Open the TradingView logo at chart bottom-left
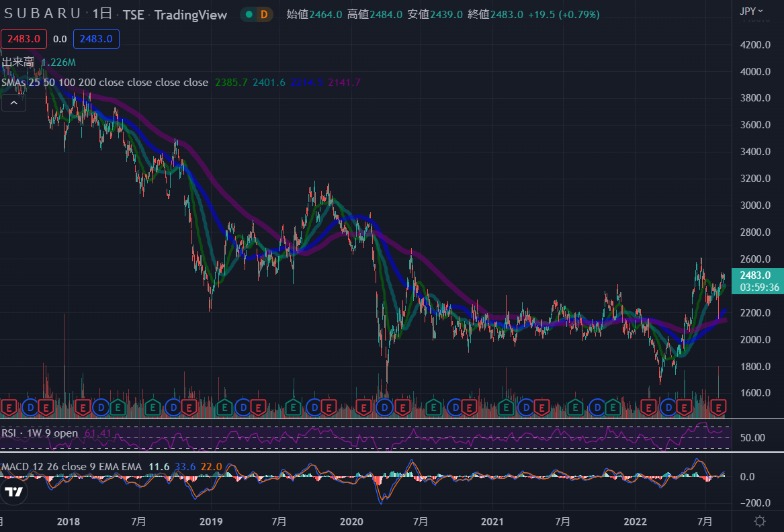The width and height of the screenshot is (784, 532). coord(13,492)
